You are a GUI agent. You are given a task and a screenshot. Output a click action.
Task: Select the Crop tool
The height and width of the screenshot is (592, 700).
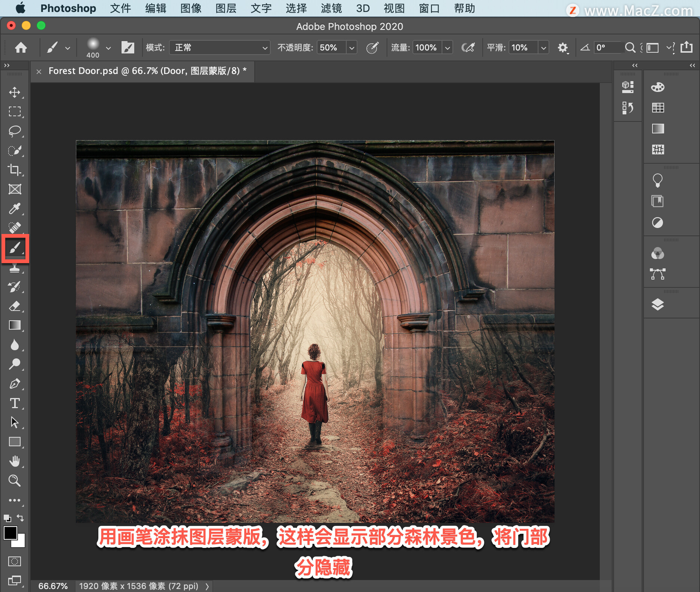tap(15, 170)
